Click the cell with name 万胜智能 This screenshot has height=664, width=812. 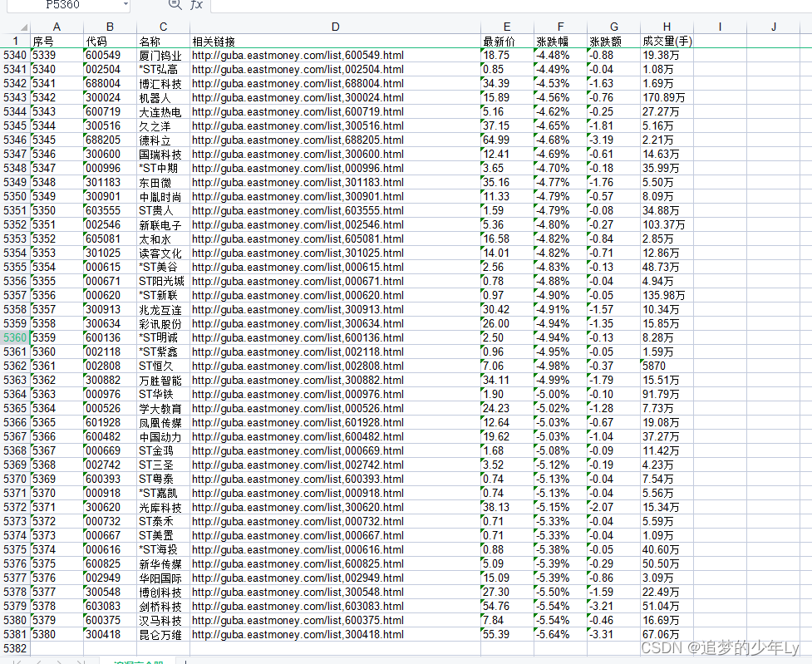click(x=163, y=380)
